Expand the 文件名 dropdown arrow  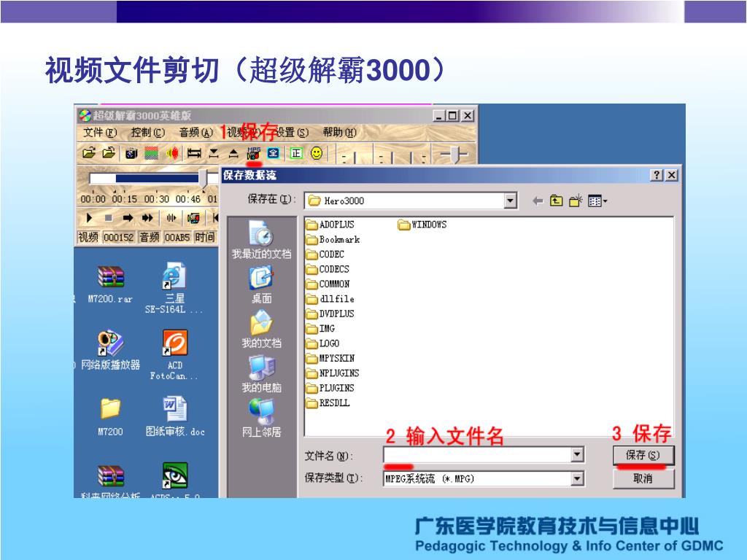coord(577,455)
